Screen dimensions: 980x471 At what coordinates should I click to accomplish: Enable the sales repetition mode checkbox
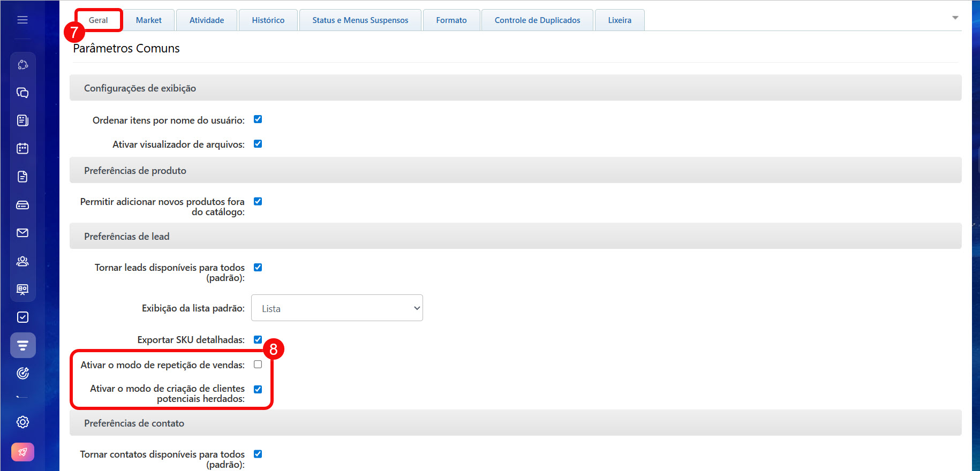point(258,364)
